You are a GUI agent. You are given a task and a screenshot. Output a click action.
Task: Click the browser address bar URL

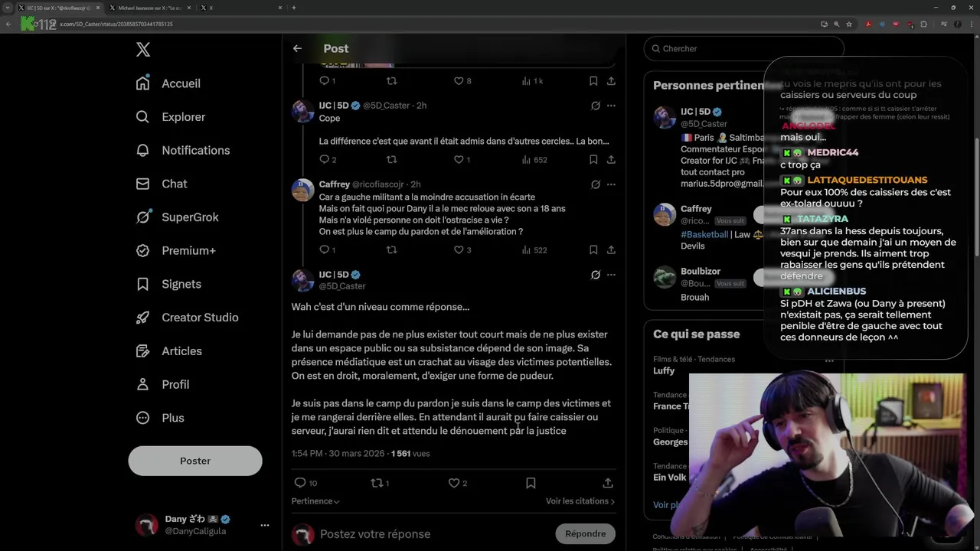click(x=116, y=24)
